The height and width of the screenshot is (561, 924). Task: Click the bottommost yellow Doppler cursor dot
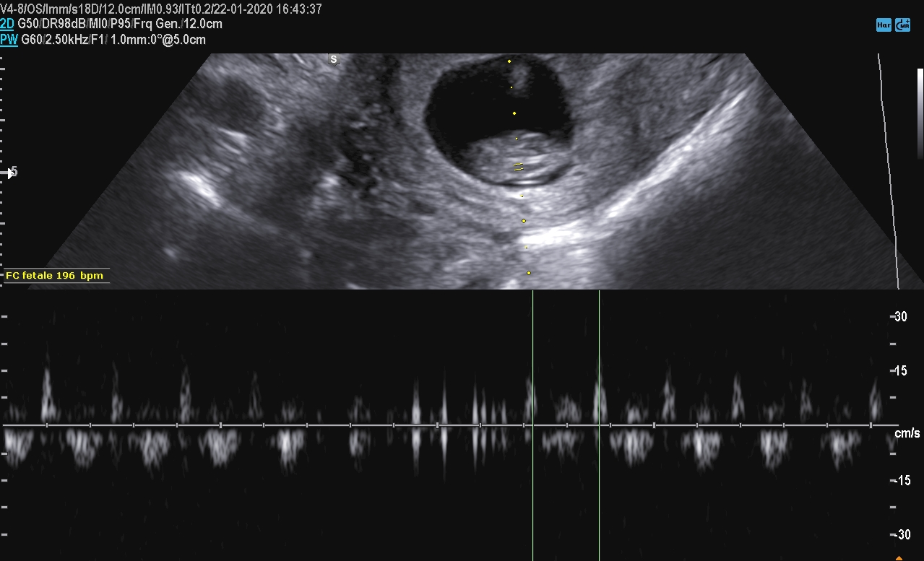(529, 273)
